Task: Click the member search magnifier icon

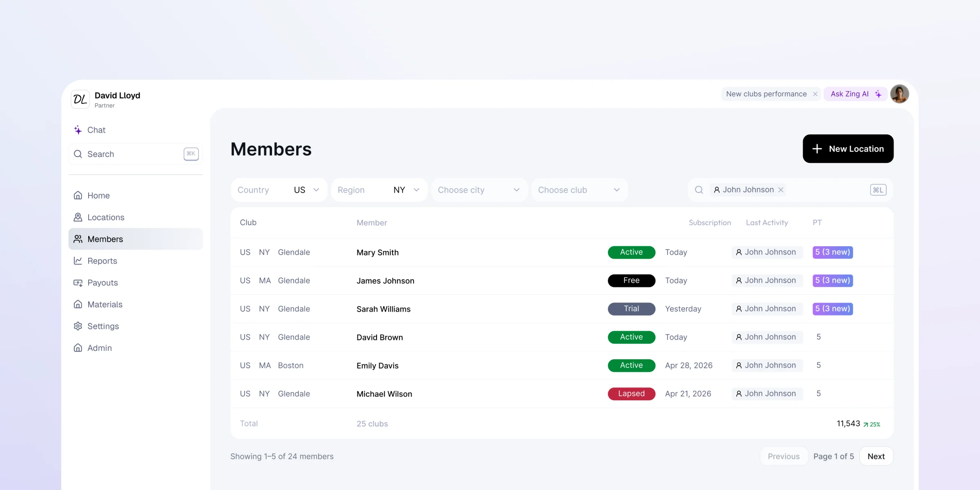Action: tap(699, 190)
